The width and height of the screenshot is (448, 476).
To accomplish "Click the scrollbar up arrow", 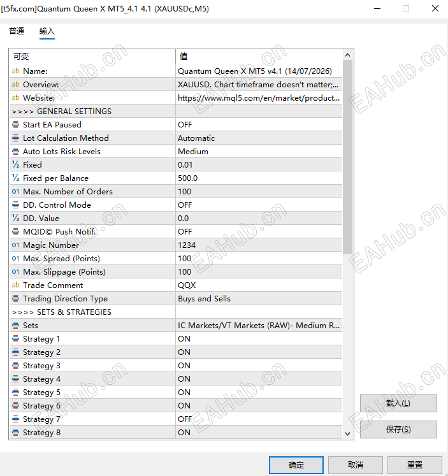I will [348, 55].
